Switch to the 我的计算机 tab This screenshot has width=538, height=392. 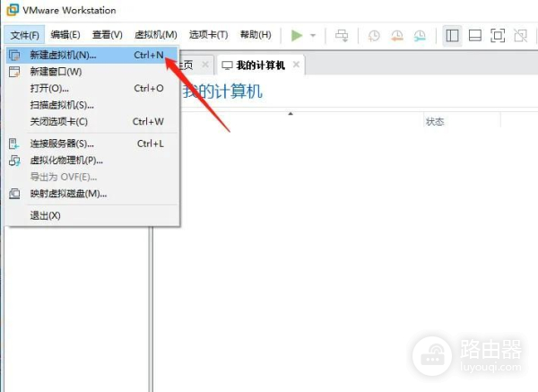(260, 65)
